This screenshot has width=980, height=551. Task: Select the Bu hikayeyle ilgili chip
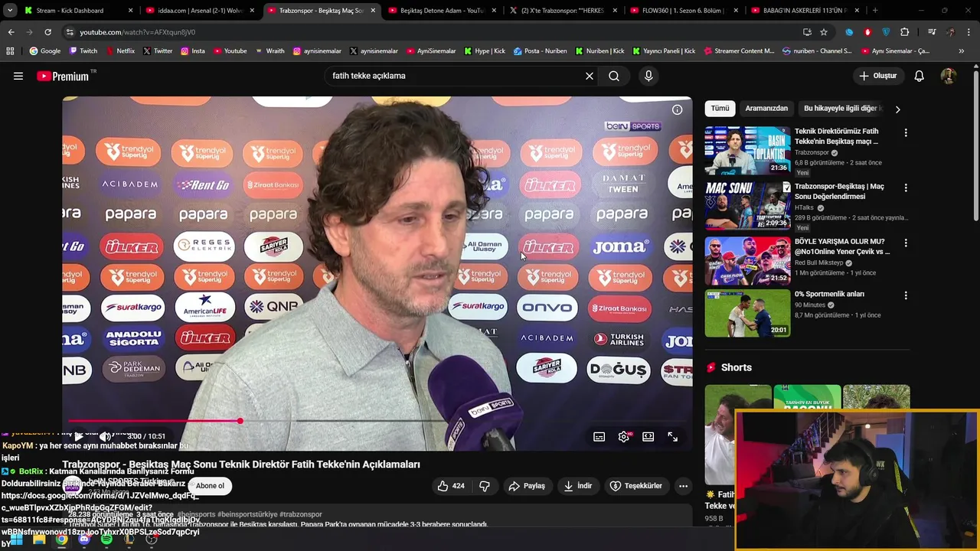pyautogui.click(x=842, y=109)
